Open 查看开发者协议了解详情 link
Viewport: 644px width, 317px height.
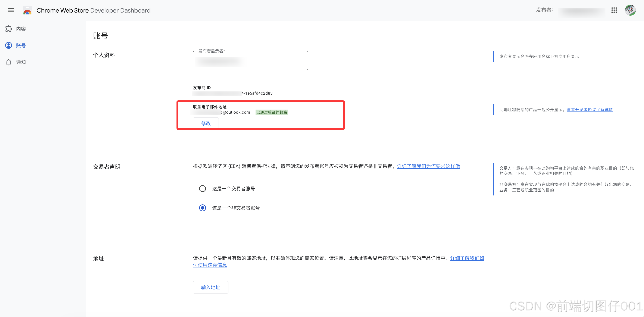point(590,110)
